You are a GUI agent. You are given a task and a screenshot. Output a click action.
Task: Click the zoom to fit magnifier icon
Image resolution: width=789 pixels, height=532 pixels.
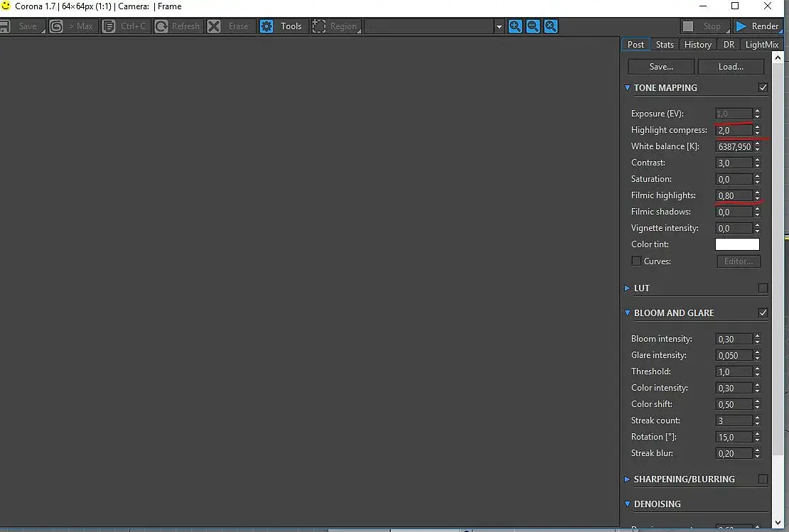click(x=551, y=26)
